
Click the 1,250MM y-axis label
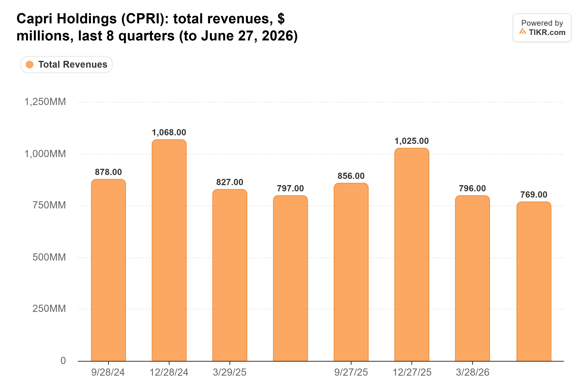(45, 102)
